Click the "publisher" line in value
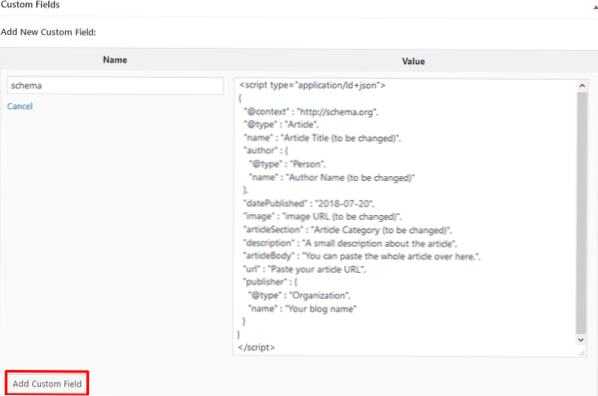This screenshot has height=396, width=598. click(x=270, y=282)
